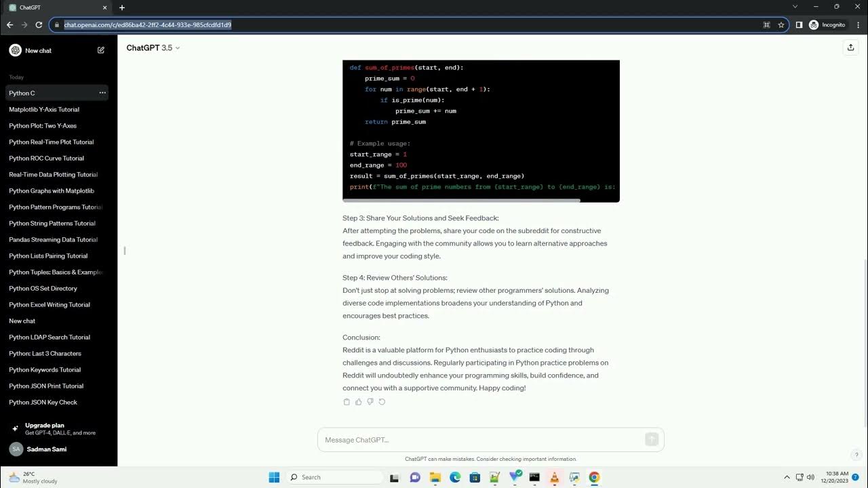Open the Matplotlib Y-Axis Tutorial chat
Screen dimensions: 868x488
[x=57, y=109]
